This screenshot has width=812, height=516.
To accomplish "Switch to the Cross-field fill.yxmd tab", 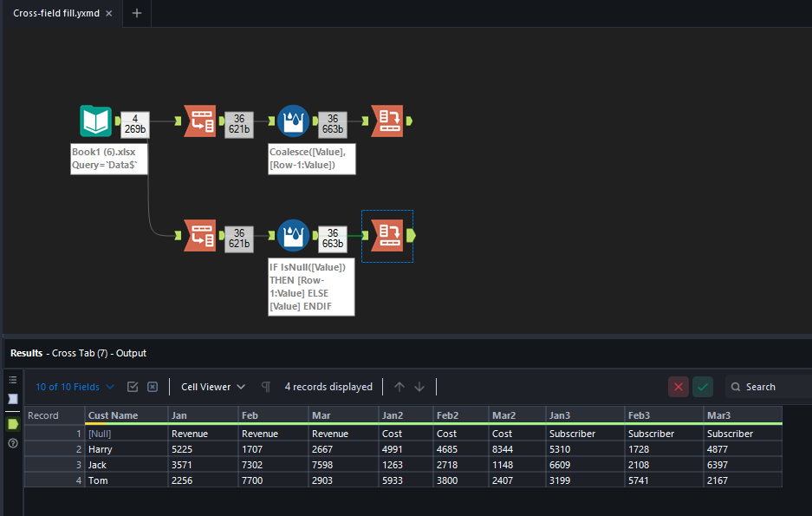I will pyautogui.click(x=56, y=14).
